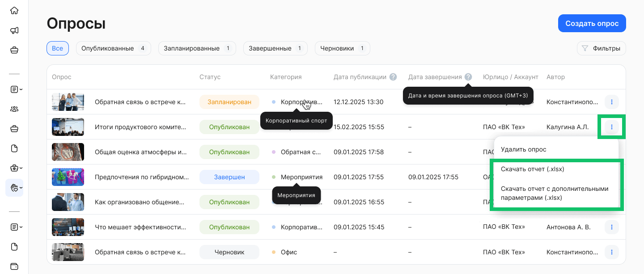Screen dimensions: 644x274
Task: Click the document page icon in sidebar
Action: (x=14, y=148)
